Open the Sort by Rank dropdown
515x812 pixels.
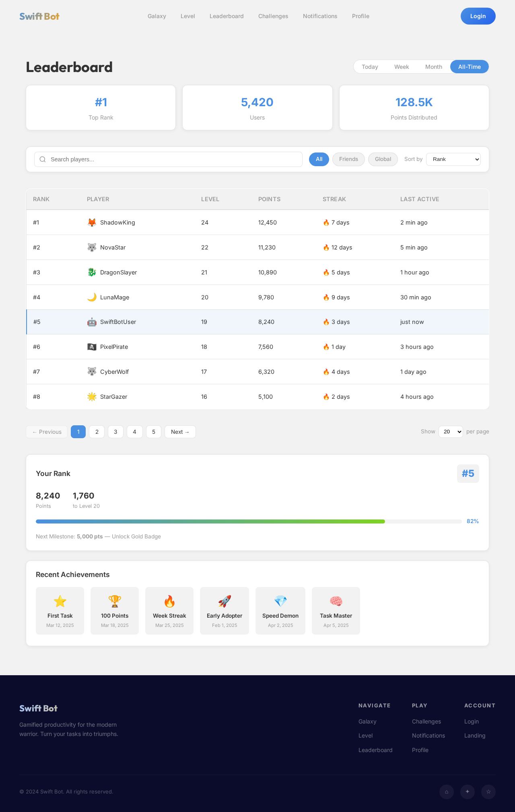point(453,159)
